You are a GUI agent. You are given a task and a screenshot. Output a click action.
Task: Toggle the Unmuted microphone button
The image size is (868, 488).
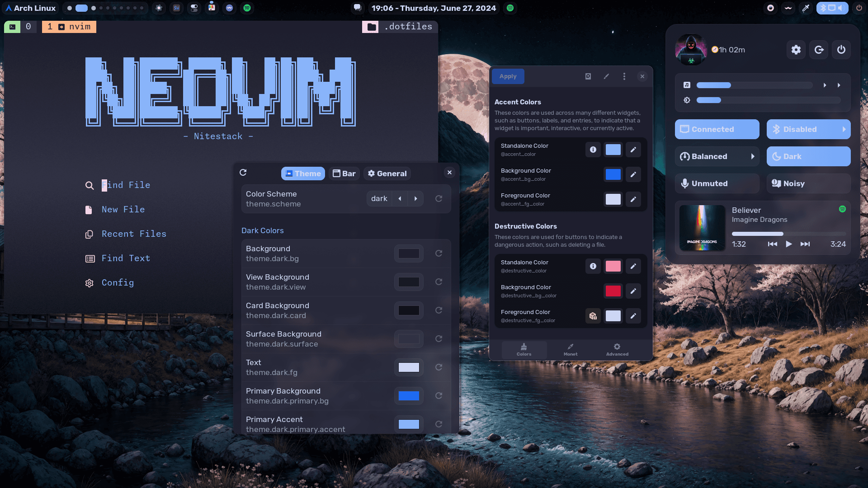(717, 183)
